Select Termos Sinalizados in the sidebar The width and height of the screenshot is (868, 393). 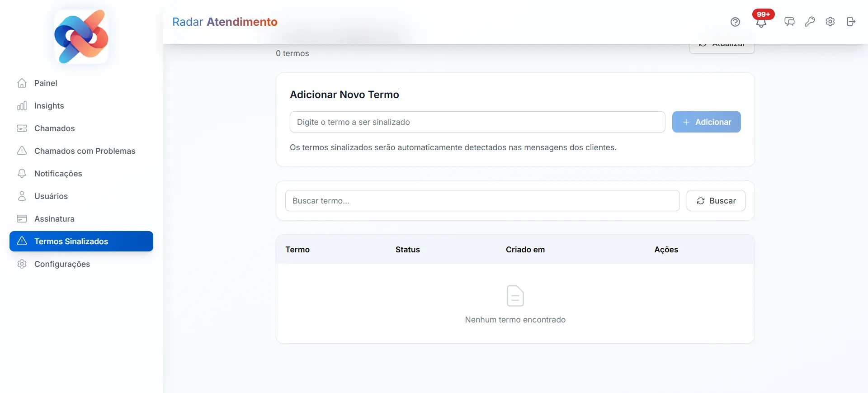(81, 241)
